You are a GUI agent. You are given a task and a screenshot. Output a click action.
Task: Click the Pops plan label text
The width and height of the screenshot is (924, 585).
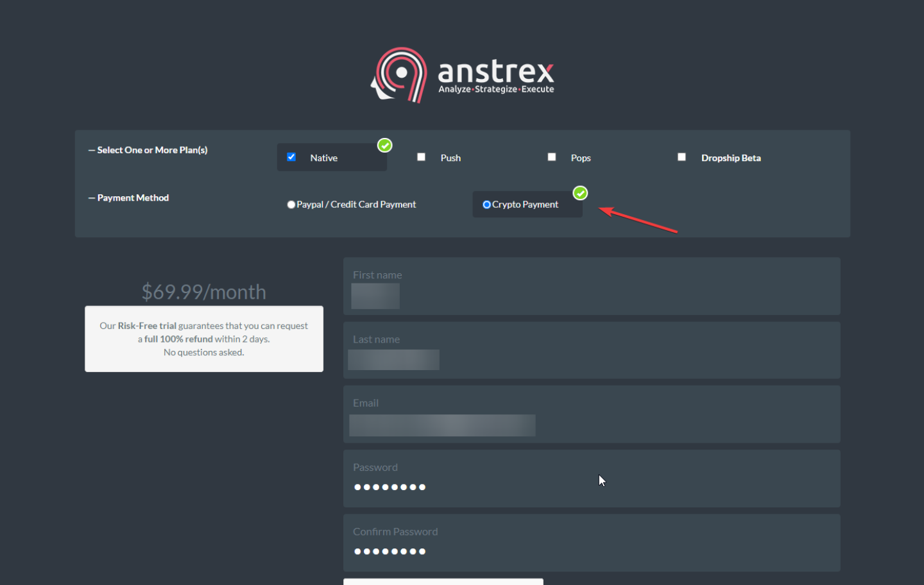pos(581,158)
